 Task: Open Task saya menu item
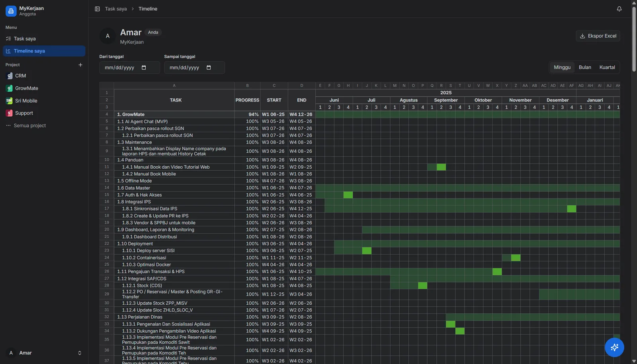(44, 39)
